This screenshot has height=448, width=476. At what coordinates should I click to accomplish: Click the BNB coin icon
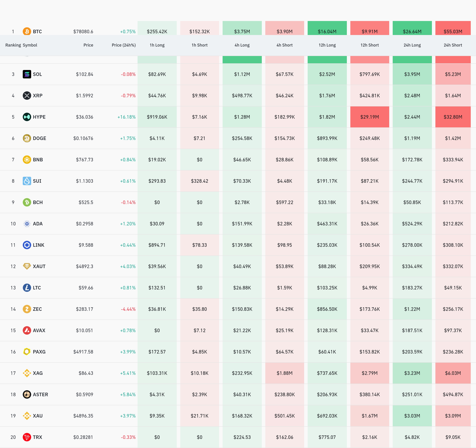tap(27, 159)
